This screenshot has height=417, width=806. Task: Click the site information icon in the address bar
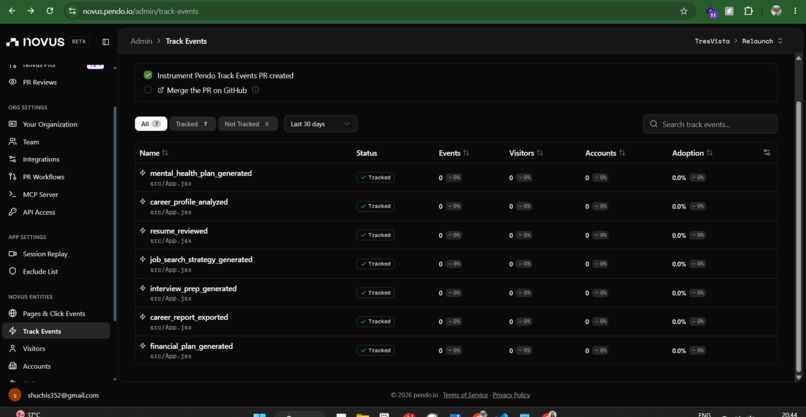(72, 11)
